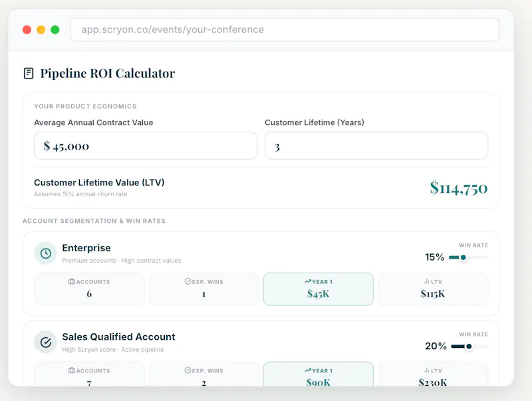Click the Pipeline ROI Calculator heading

click(x=108, y=73)
